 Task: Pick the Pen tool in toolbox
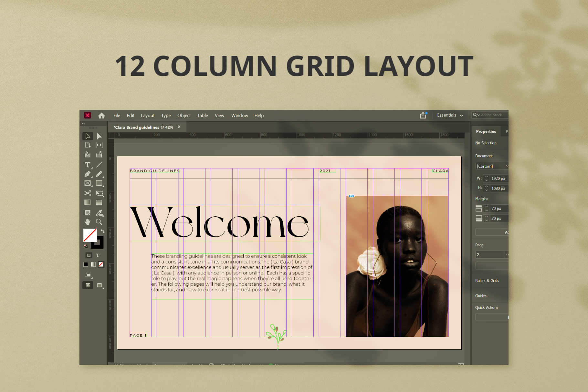pos(87,174)
